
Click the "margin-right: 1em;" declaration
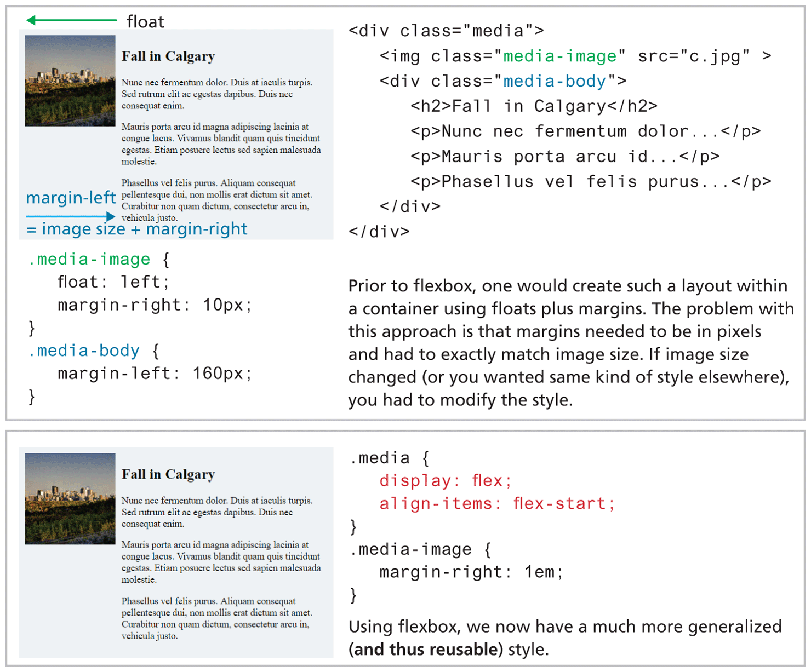coord(471,572)
